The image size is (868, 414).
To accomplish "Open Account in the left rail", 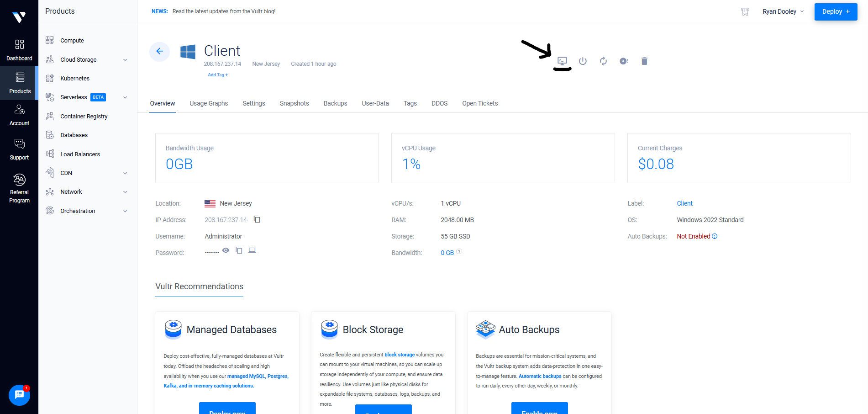I will click(19, 115).
